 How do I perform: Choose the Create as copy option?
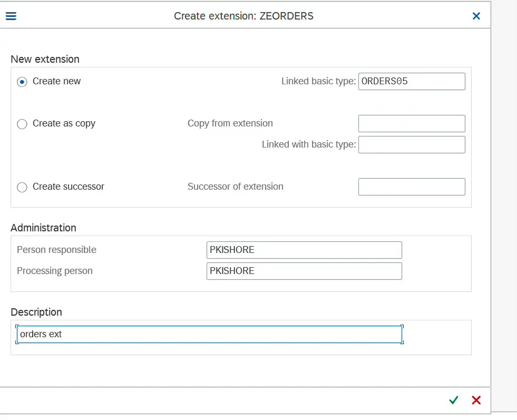(x=22, y=124)
